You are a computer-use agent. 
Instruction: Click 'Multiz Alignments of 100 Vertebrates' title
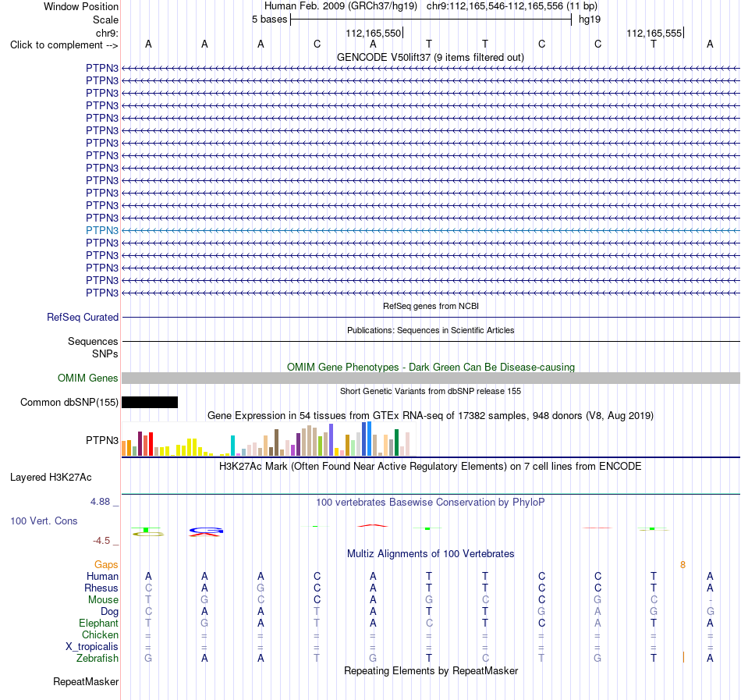[431, 554]
